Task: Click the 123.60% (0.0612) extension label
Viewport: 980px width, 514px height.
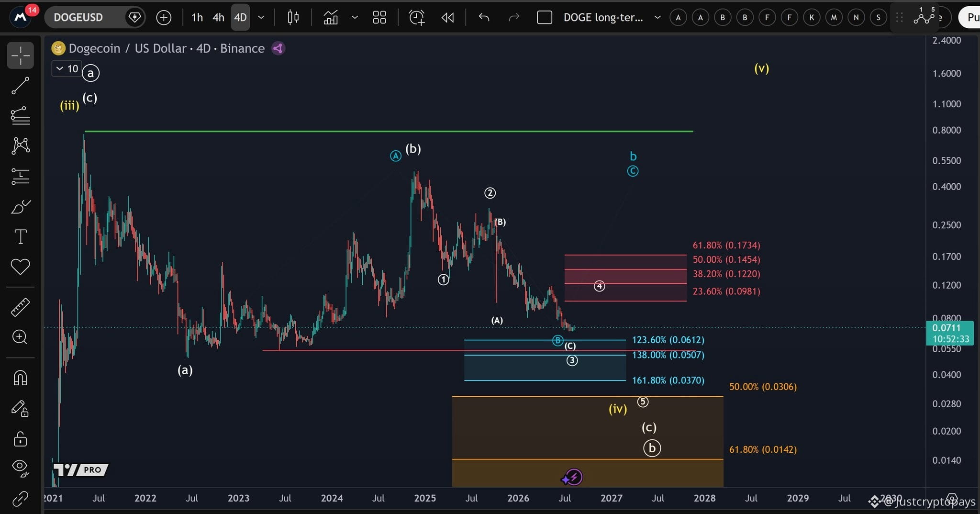Action: point(668,340)
